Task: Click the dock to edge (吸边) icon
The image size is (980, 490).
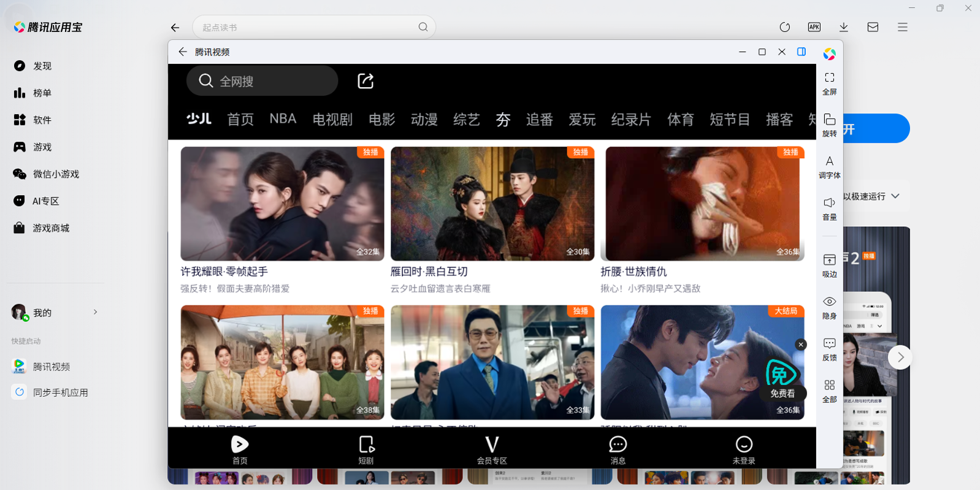Action: [x=829, y=265]
